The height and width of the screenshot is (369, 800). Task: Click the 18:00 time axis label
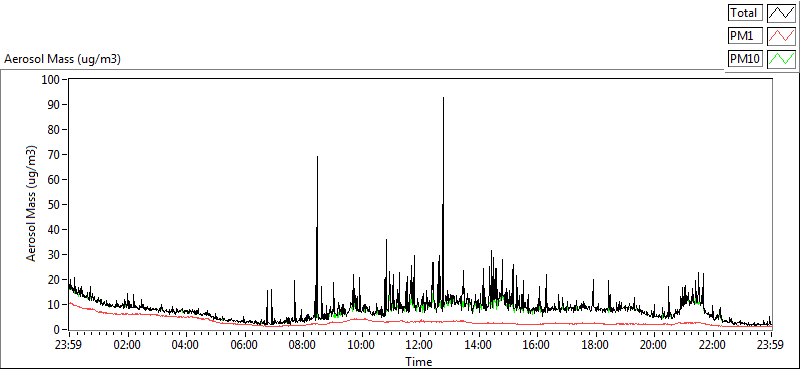595,344
